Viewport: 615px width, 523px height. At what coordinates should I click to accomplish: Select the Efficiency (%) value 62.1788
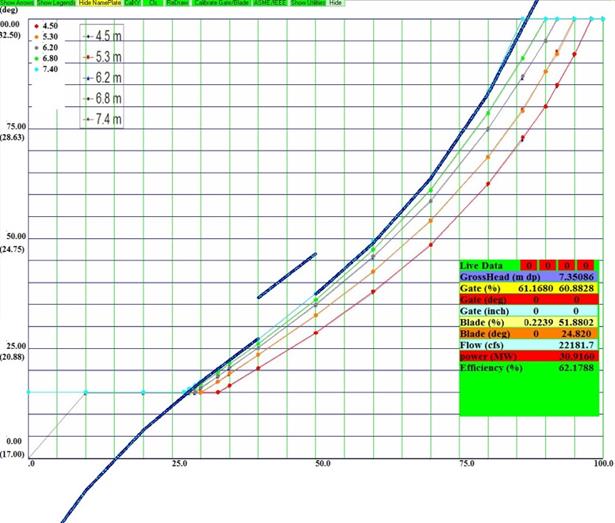[574, 370]
